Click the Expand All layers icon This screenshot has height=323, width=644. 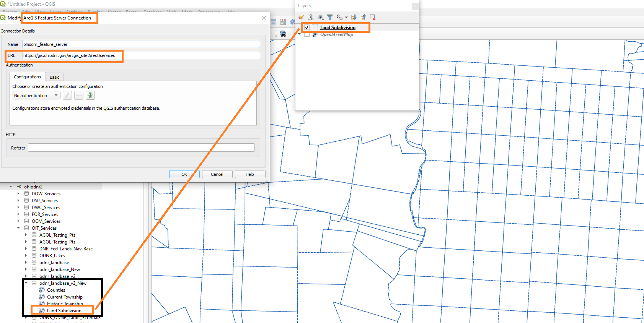354,17
